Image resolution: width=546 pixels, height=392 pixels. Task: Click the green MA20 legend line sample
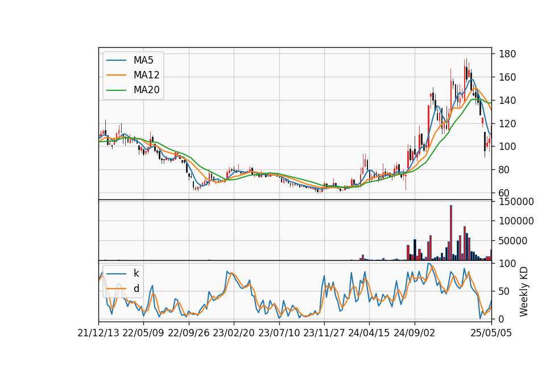116,90
